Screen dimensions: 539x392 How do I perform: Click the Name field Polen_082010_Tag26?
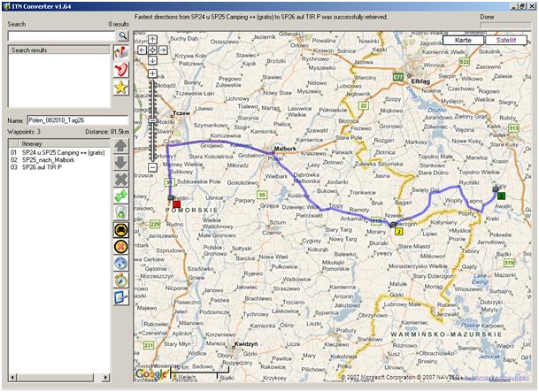click(x=78, y=120)
